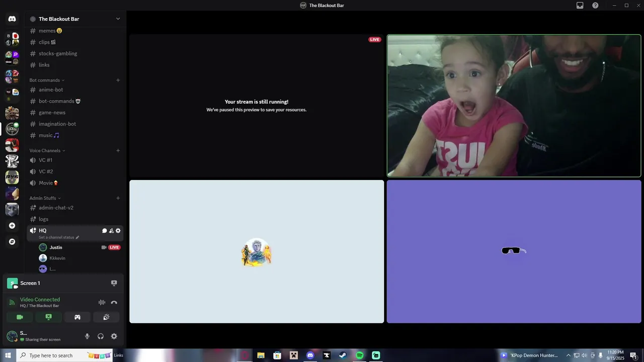Disconnect from voice call icon

(114, 302)
